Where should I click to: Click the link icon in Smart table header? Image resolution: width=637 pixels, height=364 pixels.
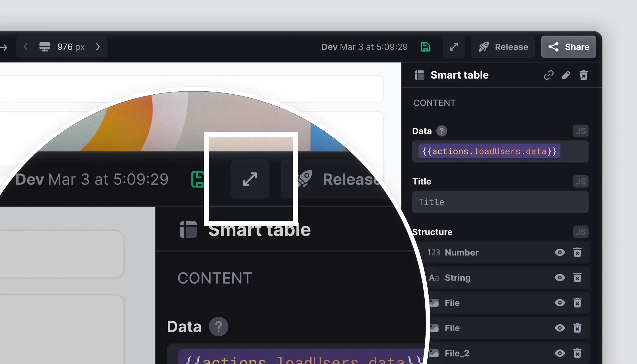point(549,75)
